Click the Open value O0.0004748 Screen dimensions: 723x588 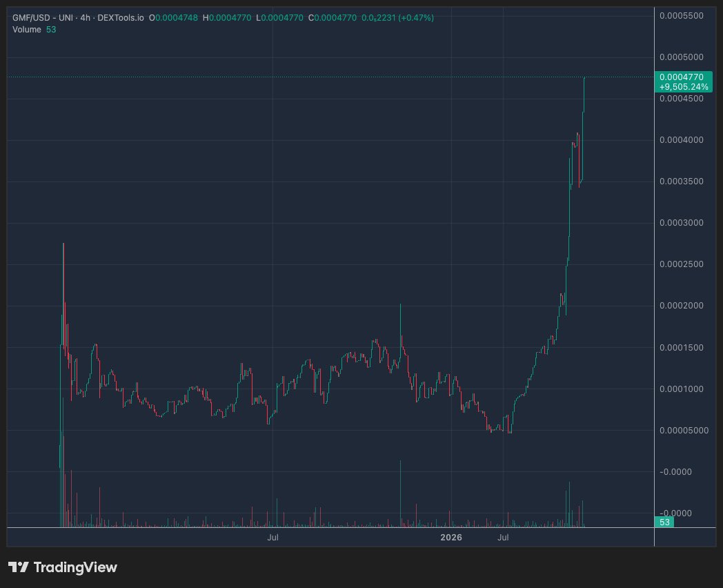pos(173,18)
